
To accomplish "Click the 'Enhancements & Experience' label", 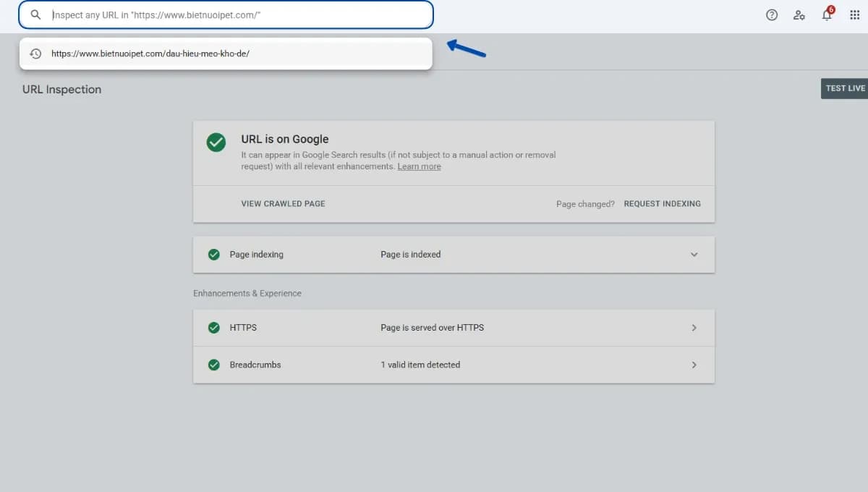I will 247,294.
